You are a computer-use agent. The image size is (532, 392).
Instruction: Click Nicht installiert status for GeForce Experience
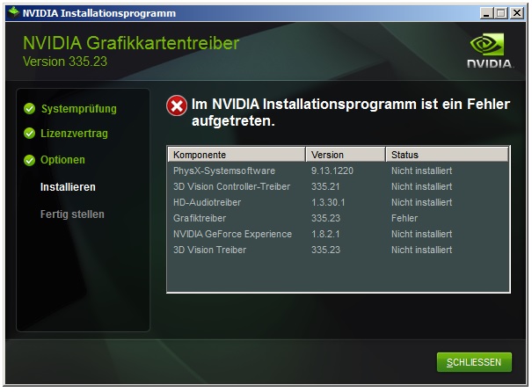coord(421,234)
